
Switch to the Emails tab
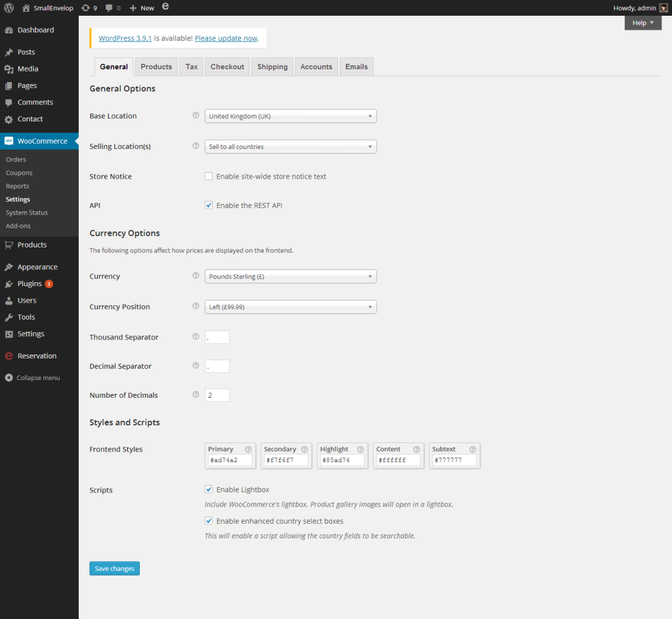356,67
